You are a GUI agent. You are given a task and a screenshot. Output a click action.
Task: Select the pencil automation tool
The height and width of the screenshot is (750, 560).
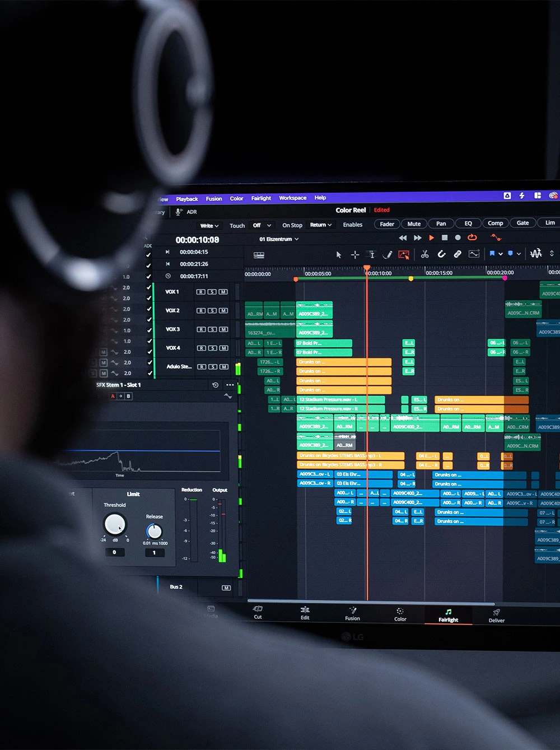(387, 254)
